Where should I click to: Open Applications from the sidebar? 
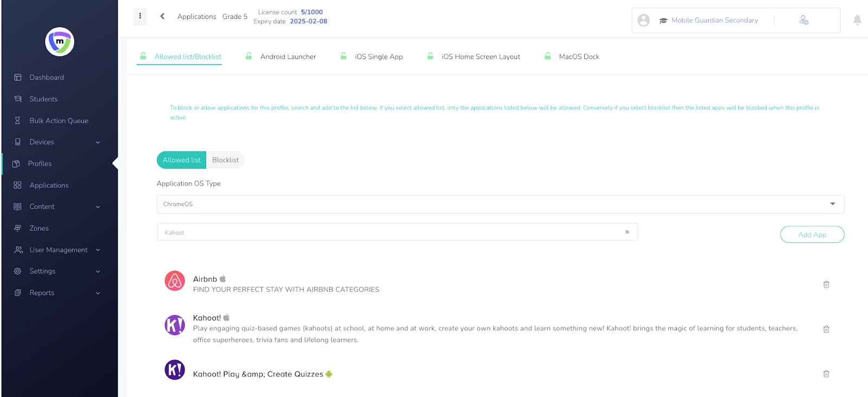(49, 185)
